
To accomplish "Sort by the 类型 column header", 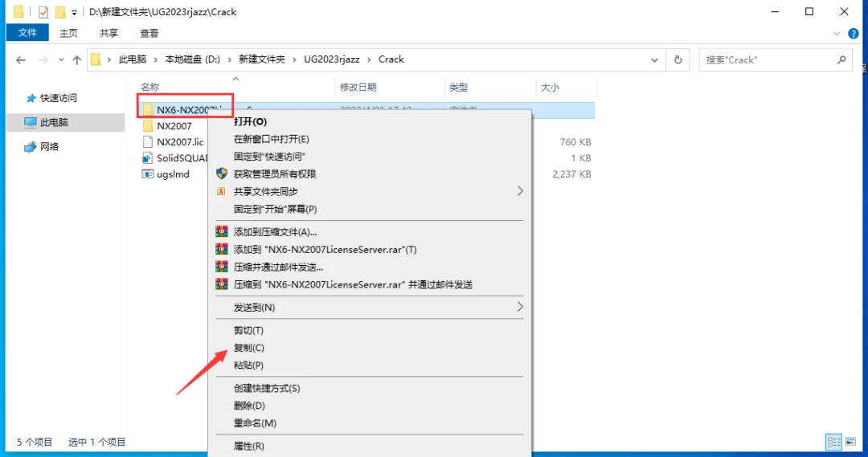I will click(x=458, y=88).
